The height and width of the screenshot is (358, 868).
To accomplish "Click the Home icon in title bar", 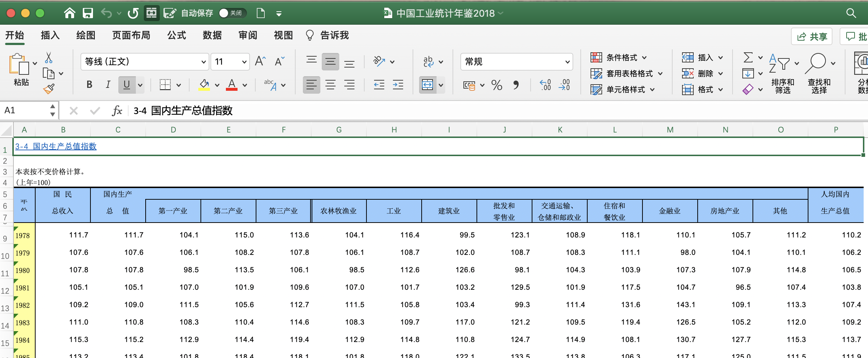I will point(69,13).
